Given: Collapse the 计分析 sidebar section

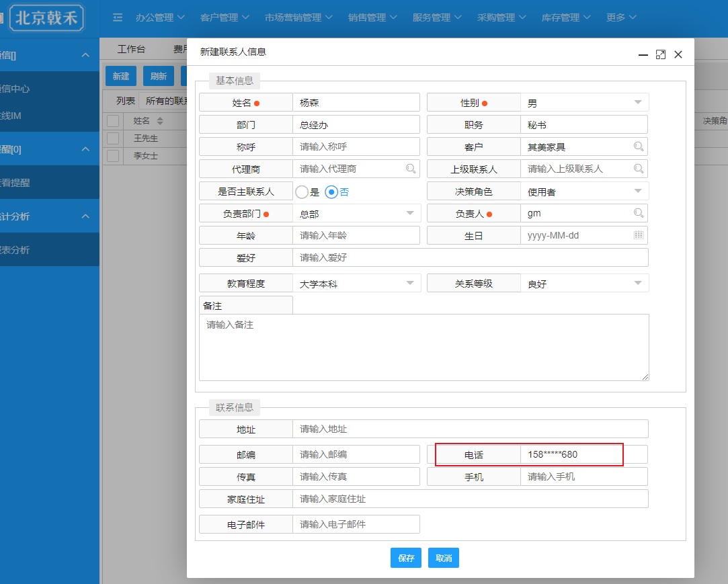Looking at the screenshot, I should pyautogui.click(x=85, y=216).
